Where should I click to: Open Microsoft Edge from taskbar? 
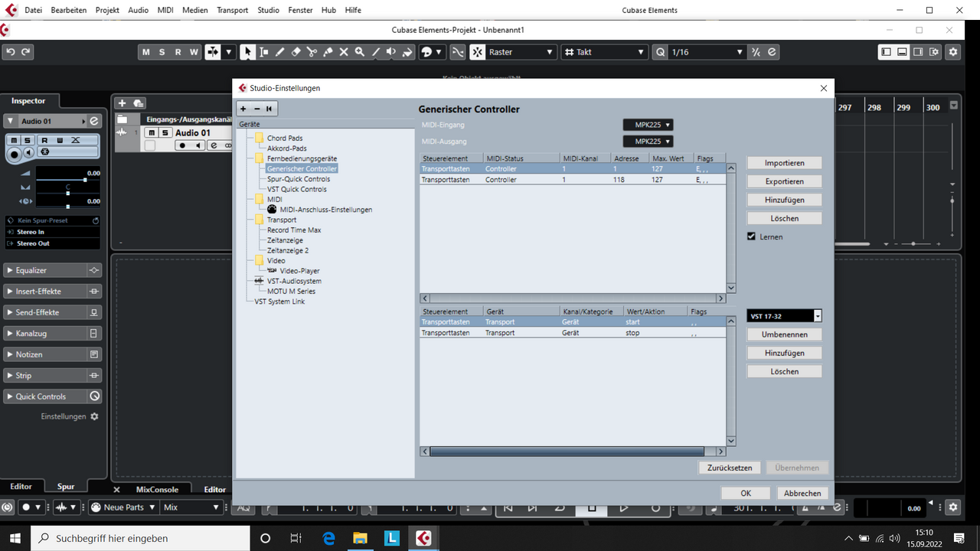tap(329, 538)
